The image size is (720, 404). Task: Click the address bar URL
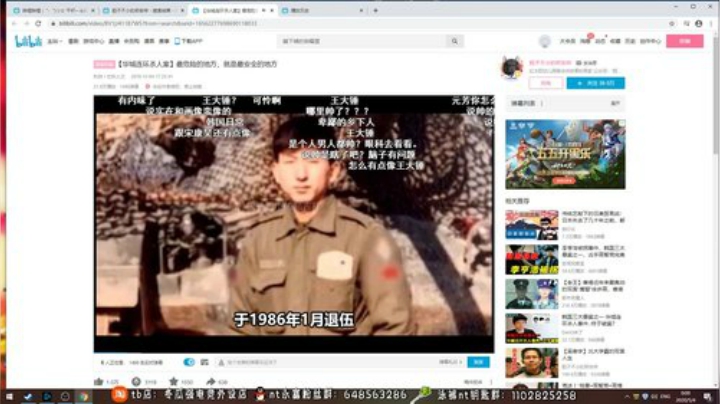click(158, 23)
